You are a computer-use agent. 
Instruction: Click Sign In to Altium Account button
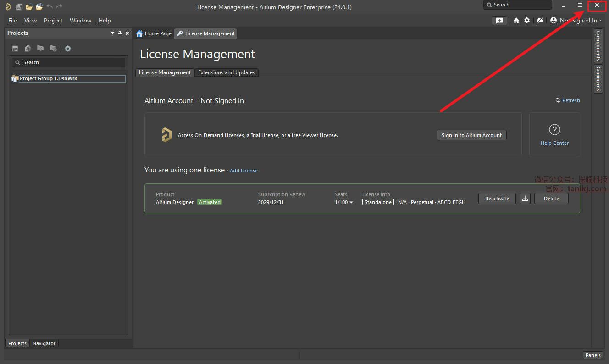point(471,135)
